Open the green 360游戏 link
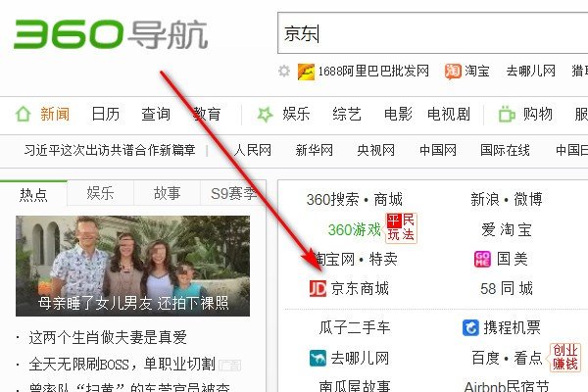 point(355,229)
